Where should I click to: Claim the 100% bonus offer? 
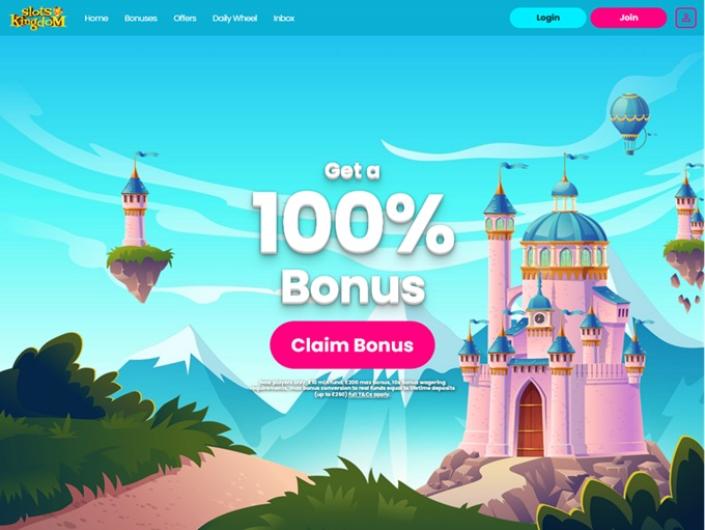click(x=352, y=345)
